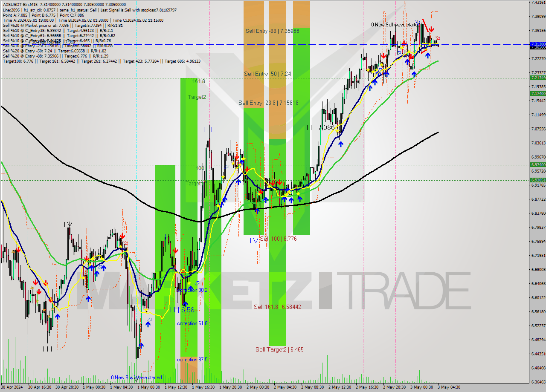Click the '30 Apr 16:30' time axis label
The height and width of the screenshot is (392, 546).
click(41, 387)
